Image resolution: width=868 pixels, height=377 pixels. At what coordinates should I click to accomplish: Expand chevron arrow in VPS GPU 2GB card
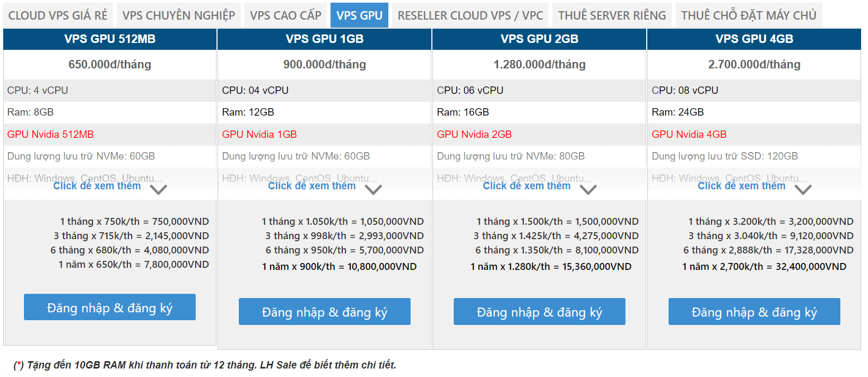[588, 189]
